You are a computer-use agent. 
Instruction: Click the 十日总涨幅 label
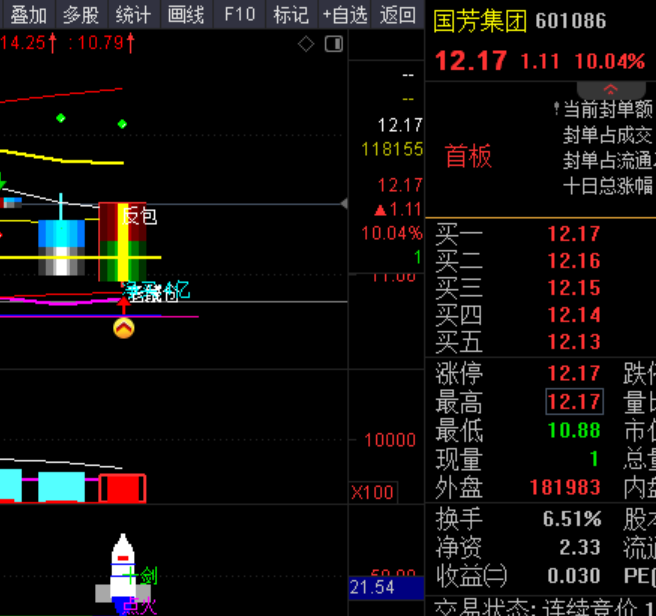click(x=608, y=185)
